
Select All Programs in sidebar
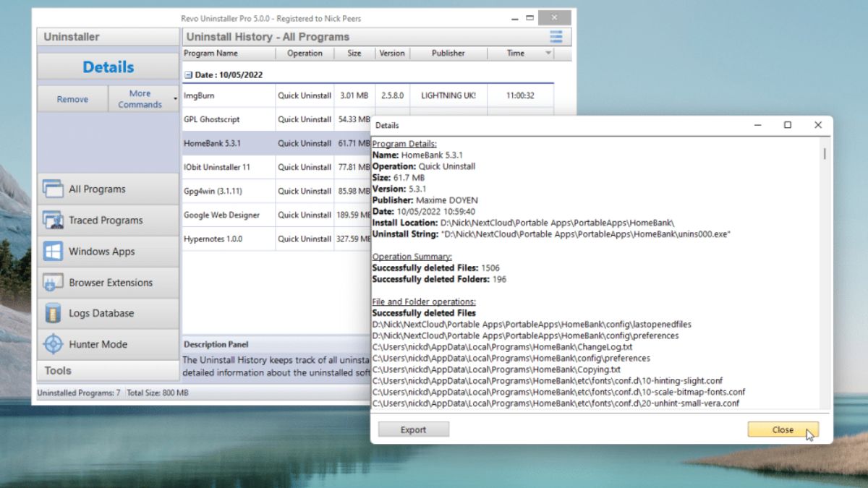108,189
